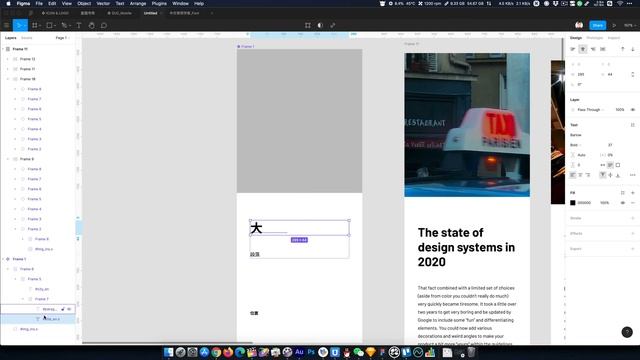Open type details three-dot menu
640x360 pixels.
(633, 175)
